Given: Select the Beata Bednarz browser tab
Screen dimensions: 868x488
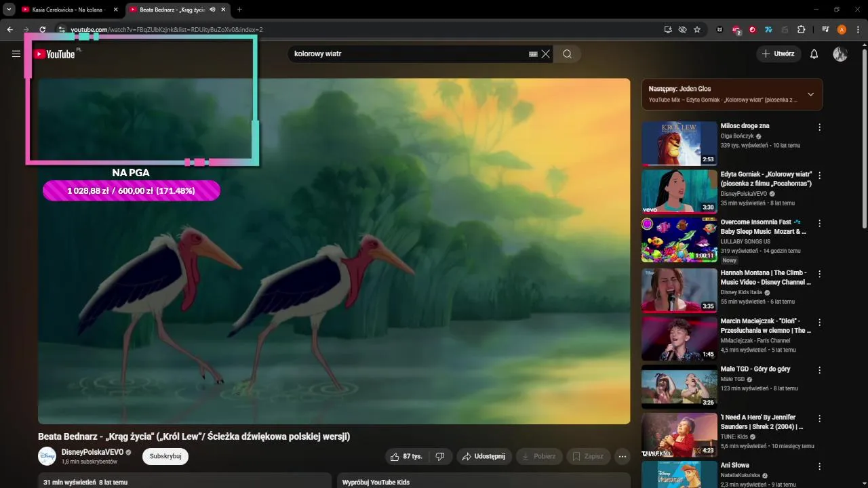Looking at the screenshot, I should [173, 9].
